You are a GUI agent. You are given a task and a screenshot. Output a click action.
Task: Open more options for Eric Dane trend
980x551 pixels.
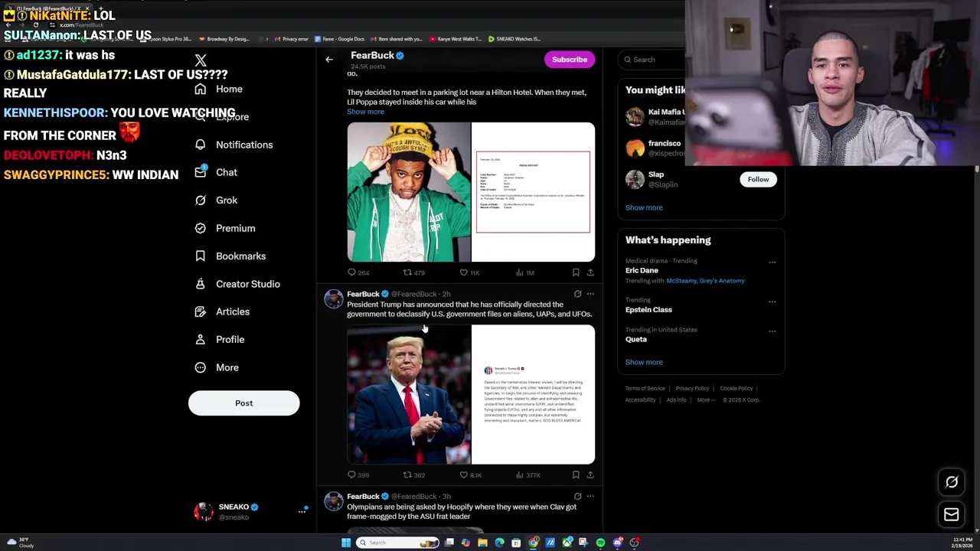(x=772, y=262)
